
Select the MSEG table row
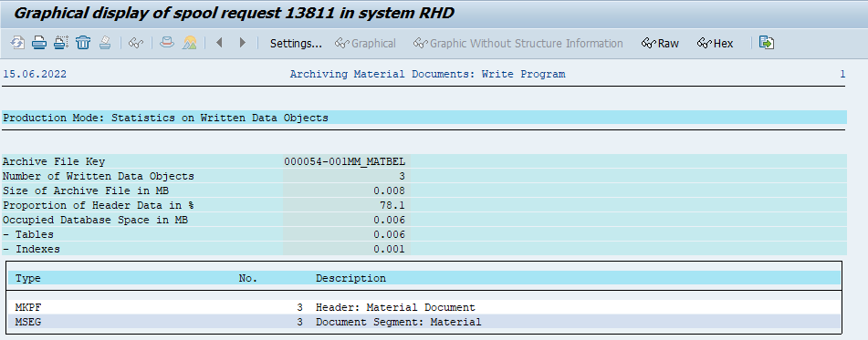pos(424,322)
